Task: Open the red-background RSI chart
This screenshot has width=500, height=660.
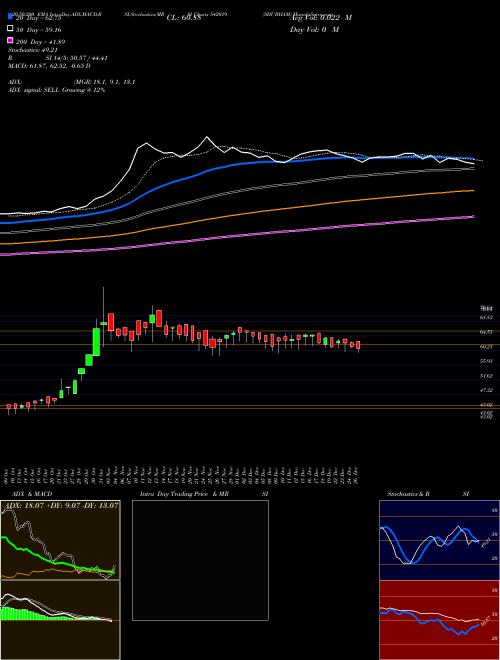Action: point(439,620)
